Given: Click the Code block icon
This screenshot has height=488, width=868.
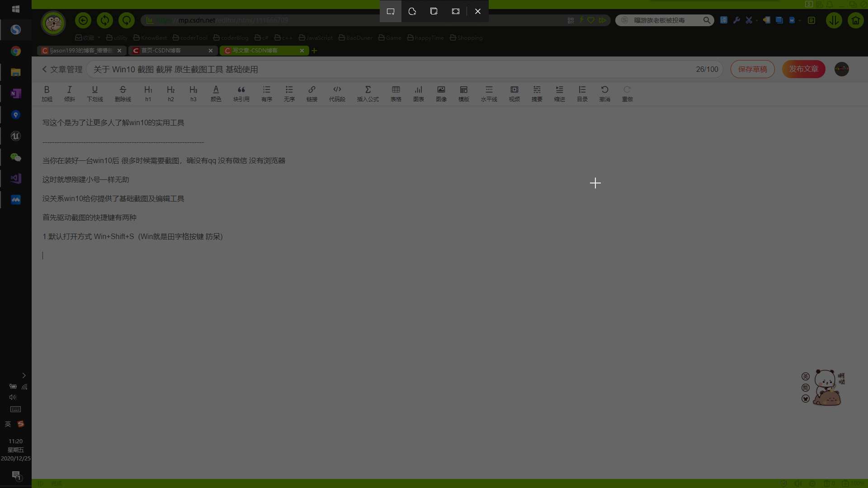Looking at the screenshot, I should [x=337, y=89].
